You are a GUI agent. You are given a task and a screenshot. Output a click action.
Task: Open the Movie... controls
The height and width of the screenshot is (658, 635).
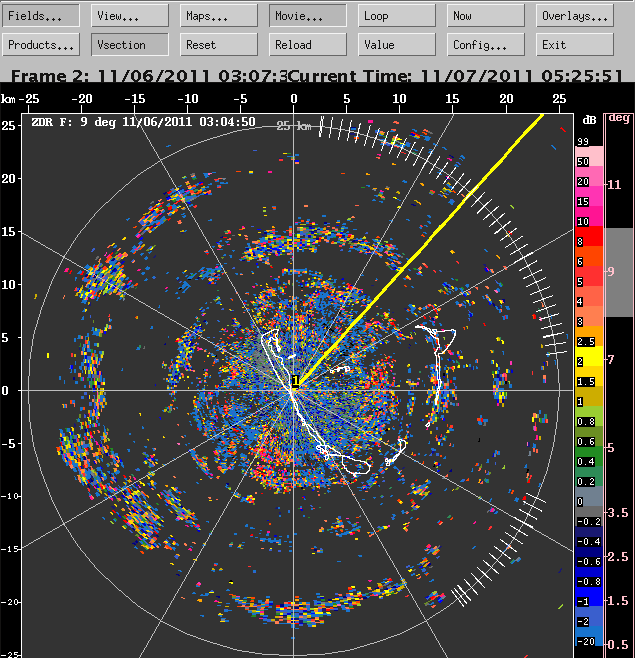tap(308, 16)
